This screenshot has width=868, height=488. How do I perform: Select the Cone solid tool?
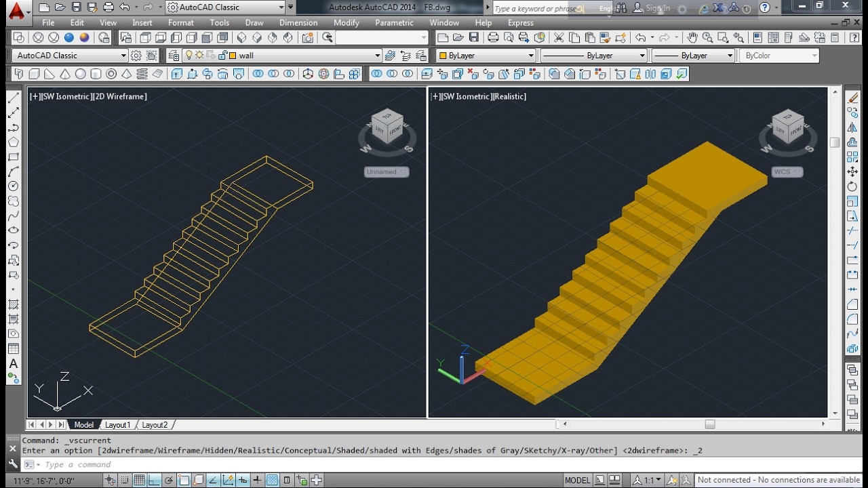(x=65, y=74)
